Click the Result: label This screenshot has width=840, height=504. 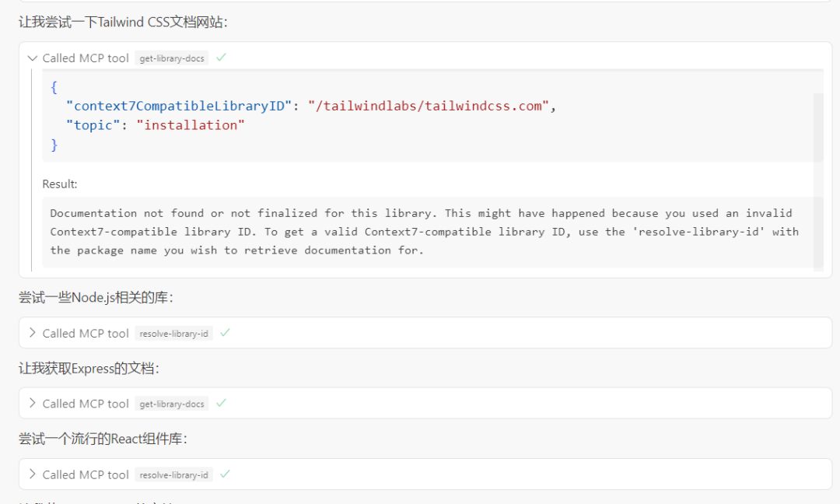click(59, 184)
